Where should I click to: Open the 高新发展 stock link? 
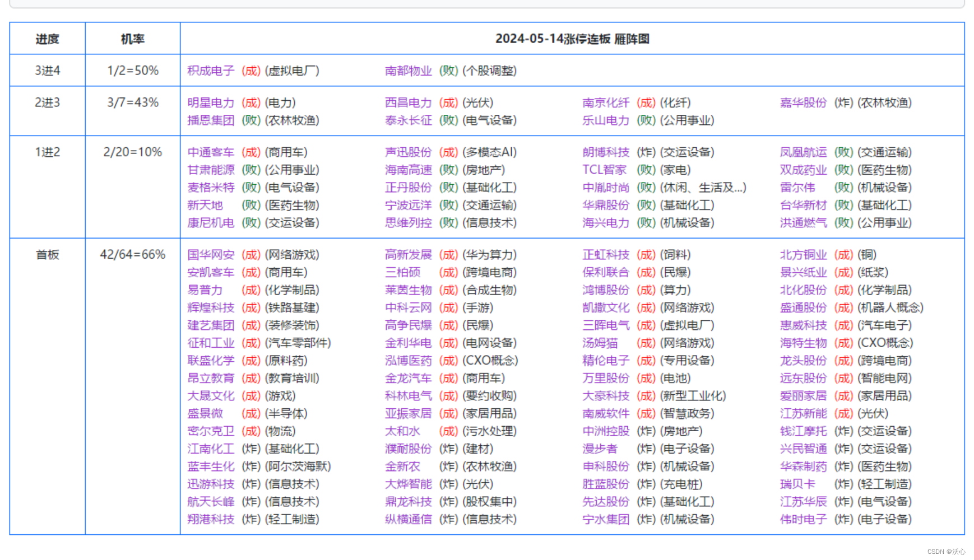[x=409, y=255]
